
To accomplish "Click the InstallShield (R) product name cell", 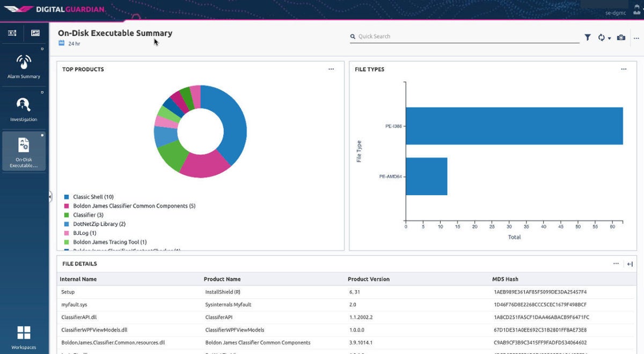I will pyautogui.click(x=223, y=292).
